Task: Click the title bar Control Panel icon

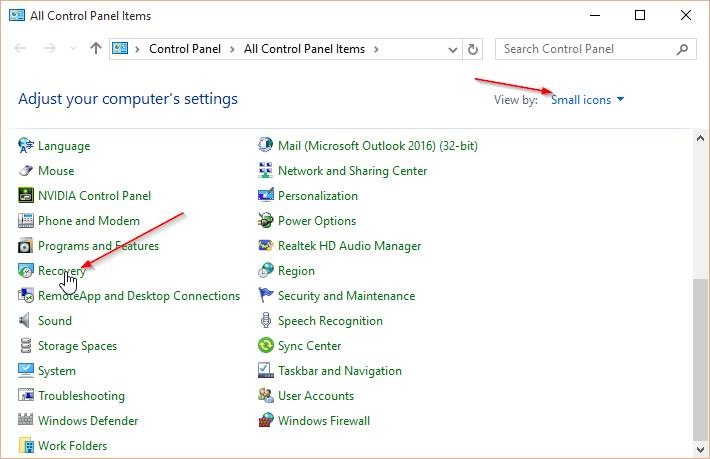Action: coord(17,15)
